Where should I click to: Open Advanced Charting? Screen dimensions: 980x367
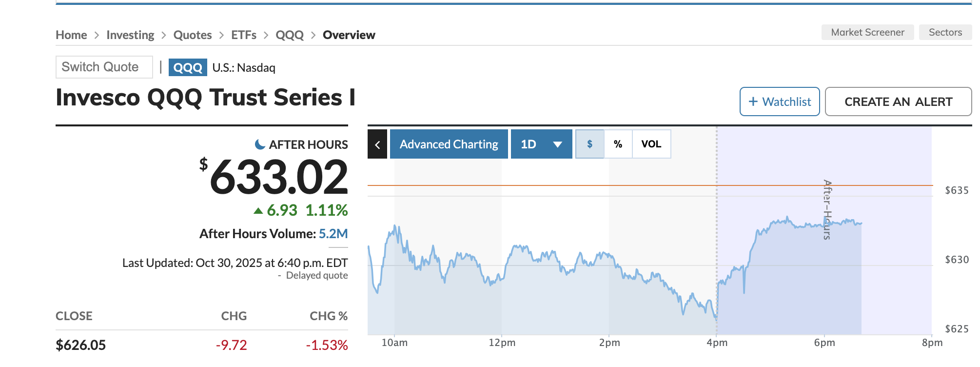point(449,144)
